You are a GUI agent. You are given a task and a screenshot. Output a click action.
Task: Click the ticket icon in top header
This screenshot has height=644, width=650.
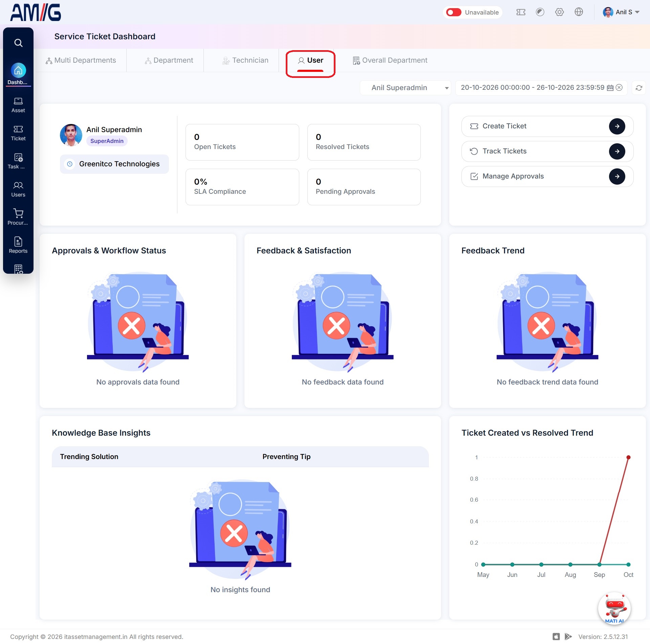click(x=521, y=12)
